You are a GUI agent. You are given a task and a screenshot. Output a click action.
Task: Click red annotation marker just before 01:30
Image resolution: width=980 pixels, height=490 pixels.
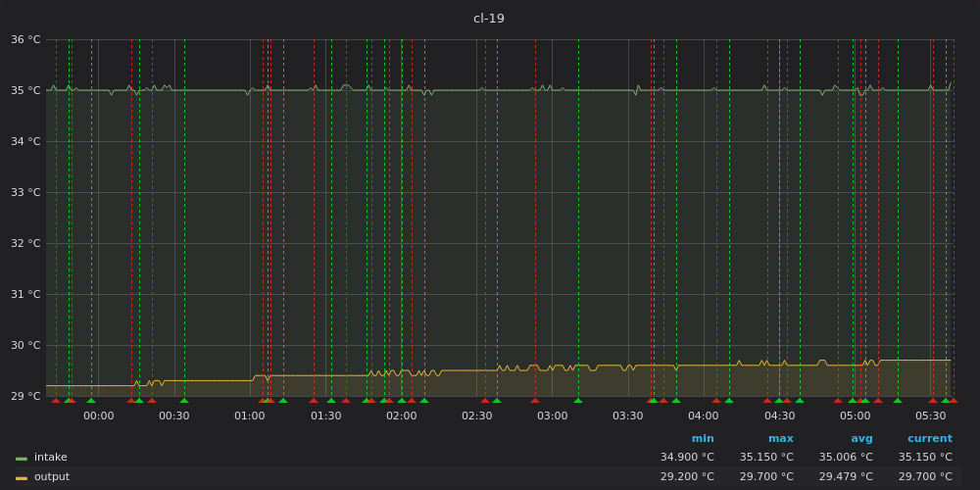[x=314, y=400]
